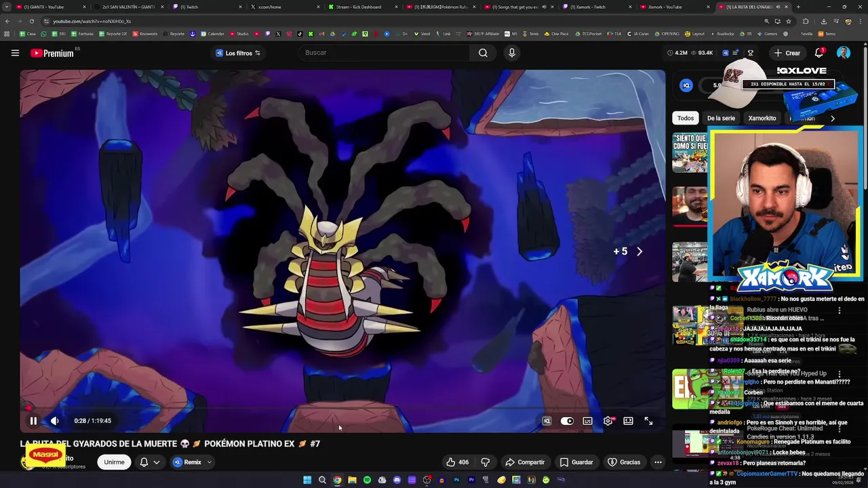Open Los filtros search filter
The image size is (868, 488).
pos(238,53)
